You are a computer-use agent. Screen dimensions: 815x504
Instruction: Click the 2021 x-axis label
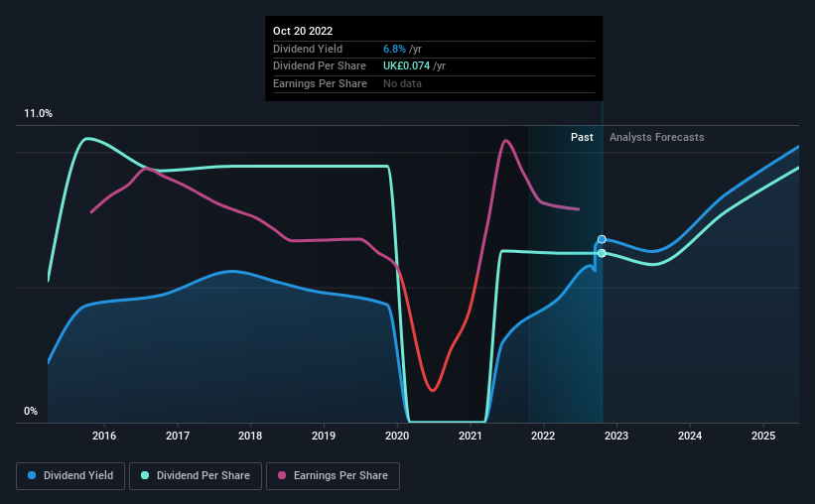[x=471, y=436]
